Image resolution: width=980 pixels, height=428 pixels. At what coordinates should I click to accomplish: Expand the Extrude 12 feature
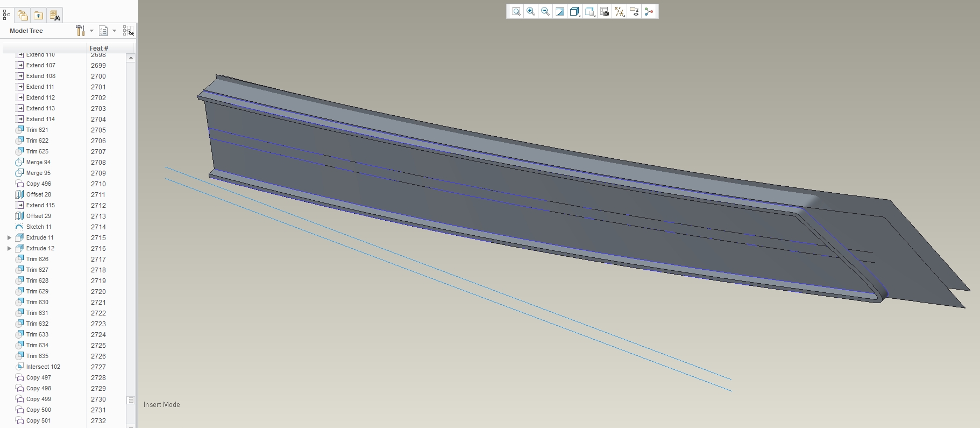pyautogui.click(x=9, y=248)
